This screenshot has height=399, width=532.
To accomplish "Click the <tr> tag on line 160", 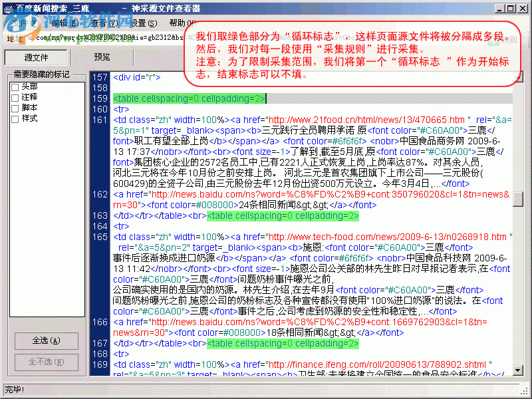I will (121, 109).
